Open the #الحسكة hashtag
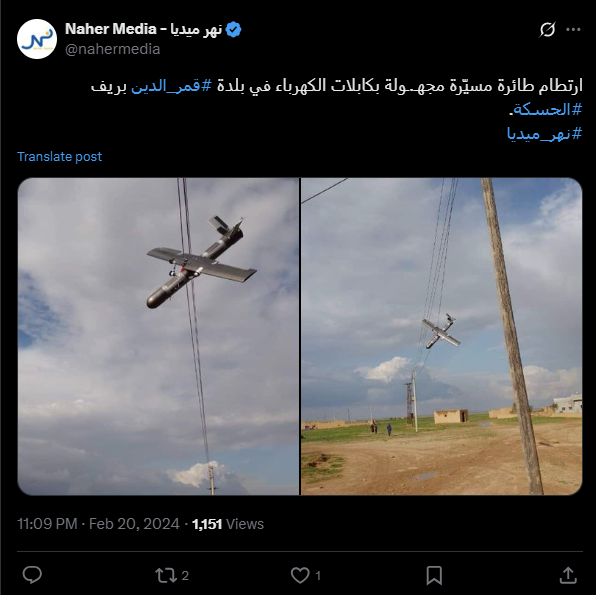The height and width of the screenshot is (595, 596). click(546, 109)
